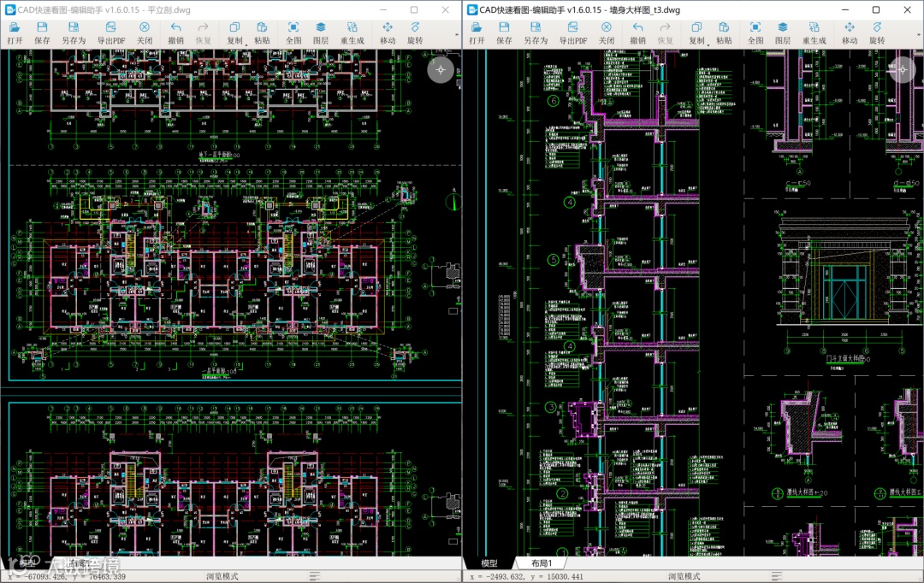The height and width of the screenshot is (583, 924).
Task: Click the round crosshair locate button in the left window
Action: pos(441,70)
